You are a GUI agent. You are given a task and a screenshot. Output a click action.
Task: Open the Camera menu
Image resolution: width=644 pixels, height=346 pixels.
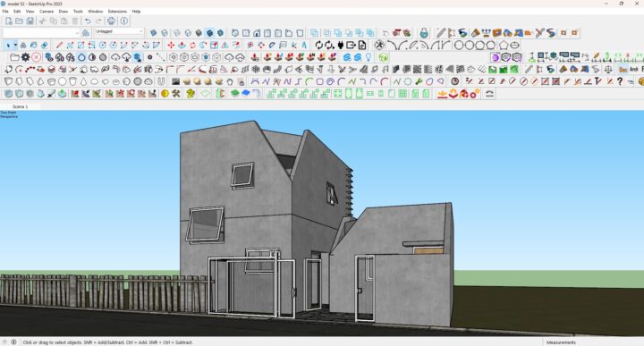47,12
